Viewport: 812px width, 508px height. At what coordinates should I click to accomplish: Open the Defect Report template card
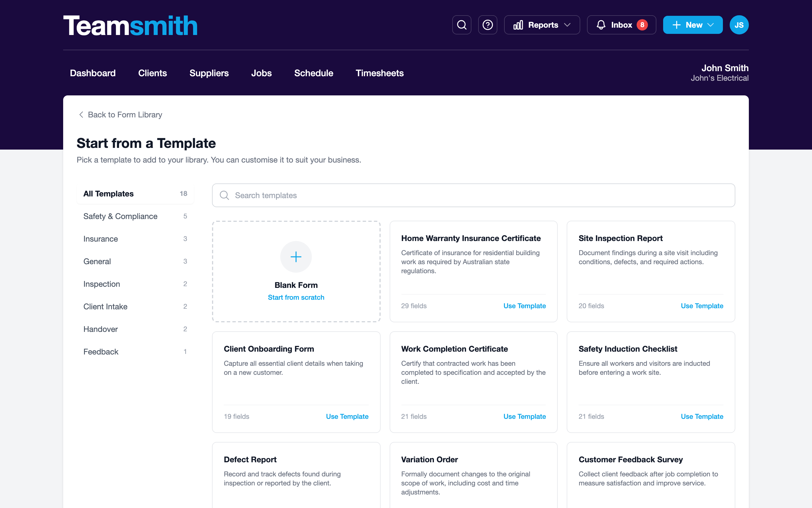(x=296, y=475)
